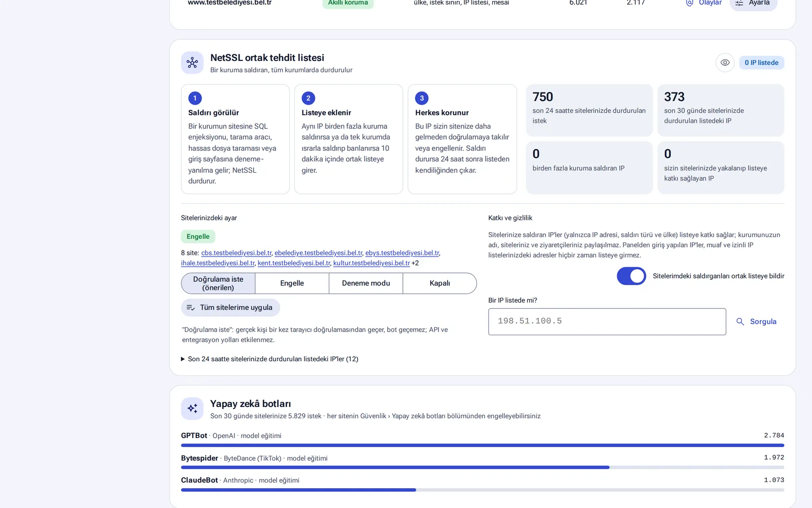Select Deneme modu option
The width and height of the screenshot is (812, 508).
coord(366,283)
